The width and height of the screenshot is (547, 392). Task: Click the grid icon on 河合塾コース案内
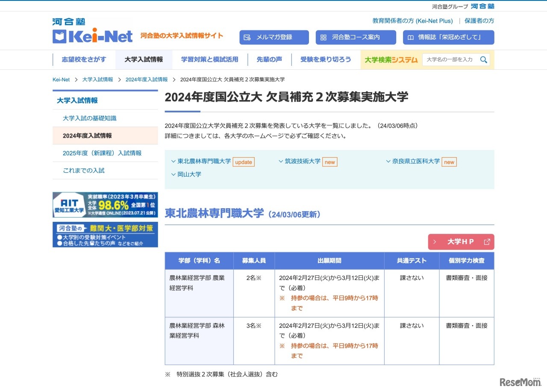pos(323,38)
